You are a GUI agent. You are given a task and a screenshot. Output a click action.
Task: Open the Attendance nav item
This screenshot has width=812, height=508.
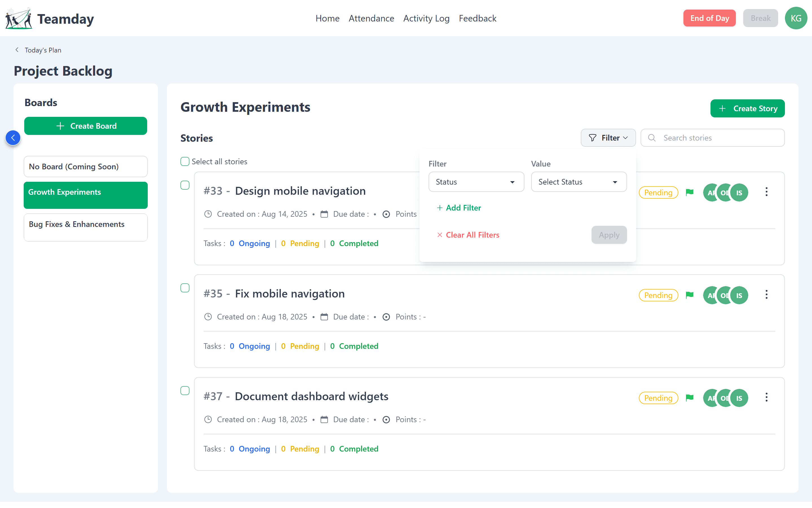click(x=371, y=18)
